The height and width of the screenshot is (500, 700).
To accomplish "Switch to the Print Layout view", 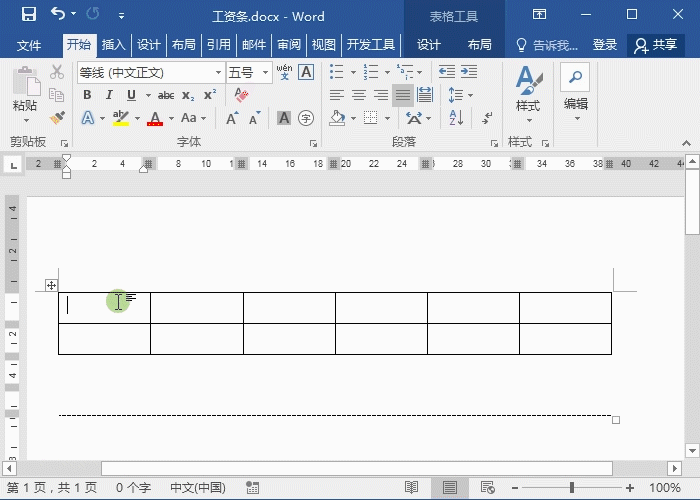I will [450, 488].
